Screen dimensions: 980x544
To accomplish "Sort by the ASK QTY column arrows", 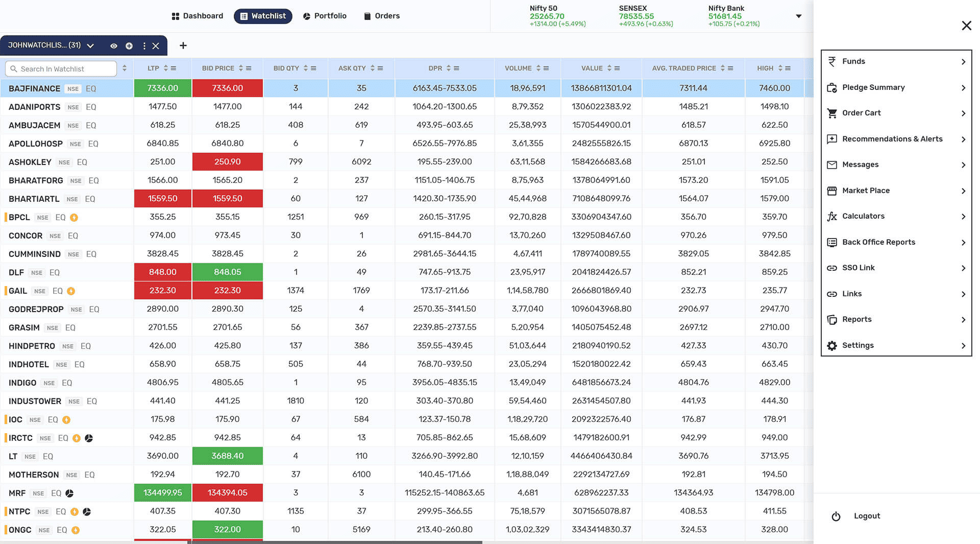I will [x=373, y=68].
